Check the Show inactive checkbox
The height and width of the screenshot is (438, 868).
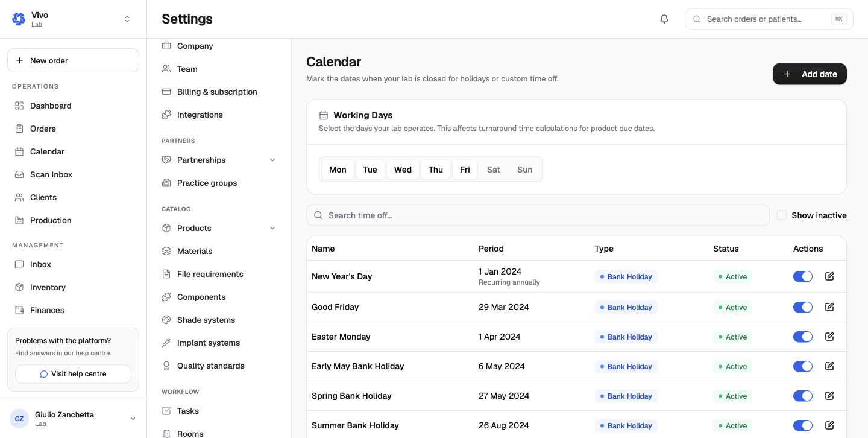point(782,215)
